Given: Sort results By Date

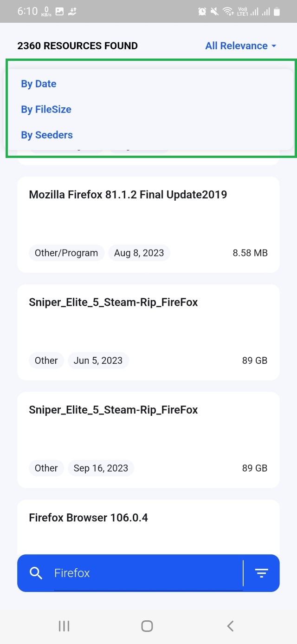Looking at the screenshot, I should [x=39, y=84].
